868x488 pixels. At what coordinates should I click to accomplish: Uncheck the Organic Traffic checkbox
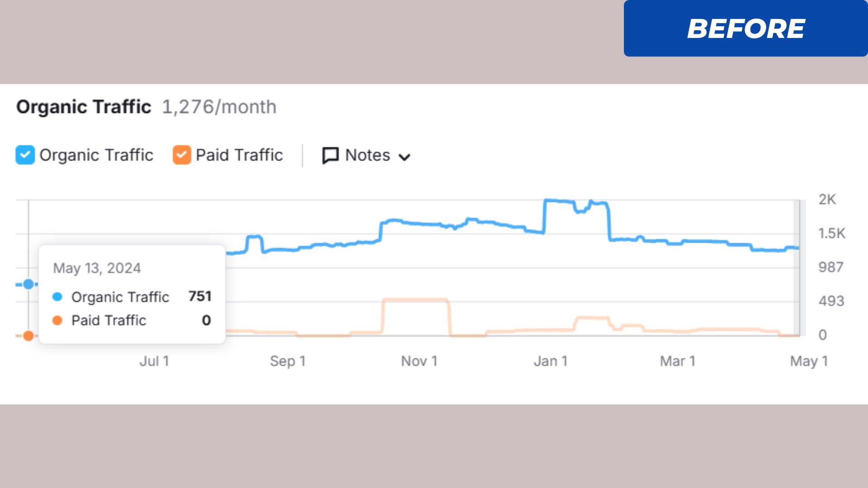coord(25,155)
